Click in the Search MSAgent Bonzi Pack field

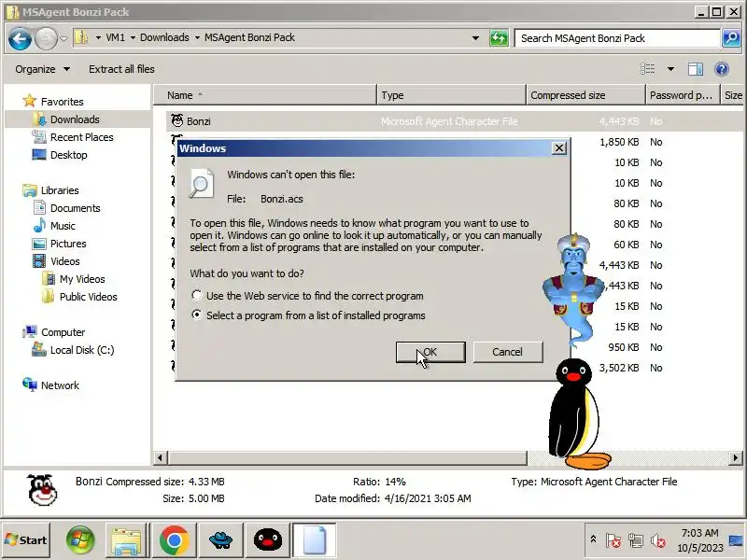tap(617, 38)
